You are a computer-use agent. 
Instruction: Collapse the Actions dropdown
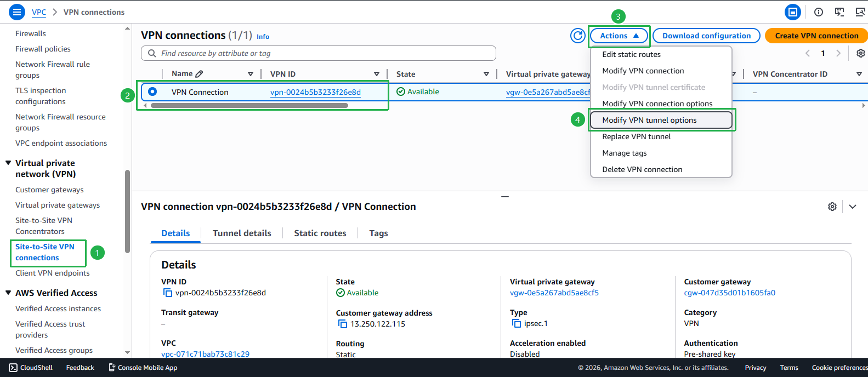(x=620, y=36)
